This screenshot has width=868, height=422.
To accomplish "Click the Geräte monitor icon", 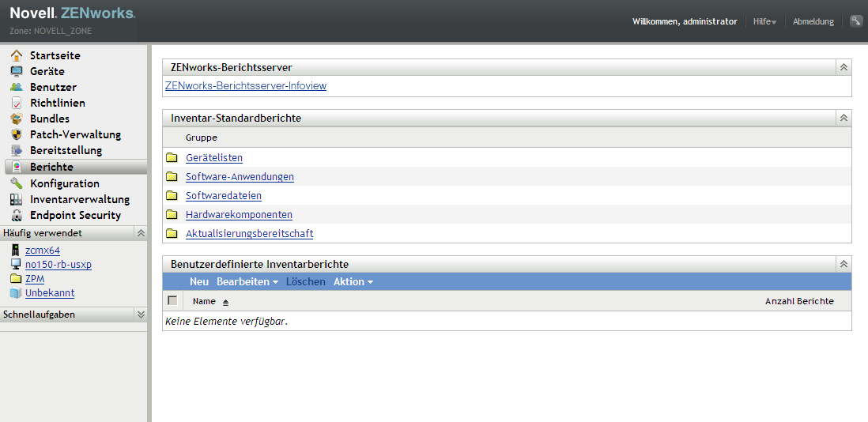I will (16, 71).
